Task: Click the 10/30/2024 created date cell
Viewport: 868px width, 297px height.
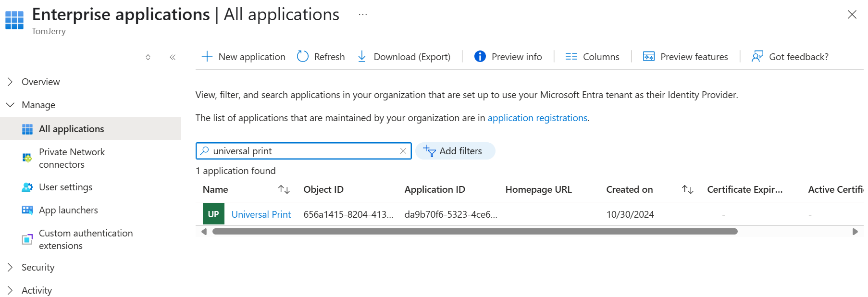Action: point(630,214)
